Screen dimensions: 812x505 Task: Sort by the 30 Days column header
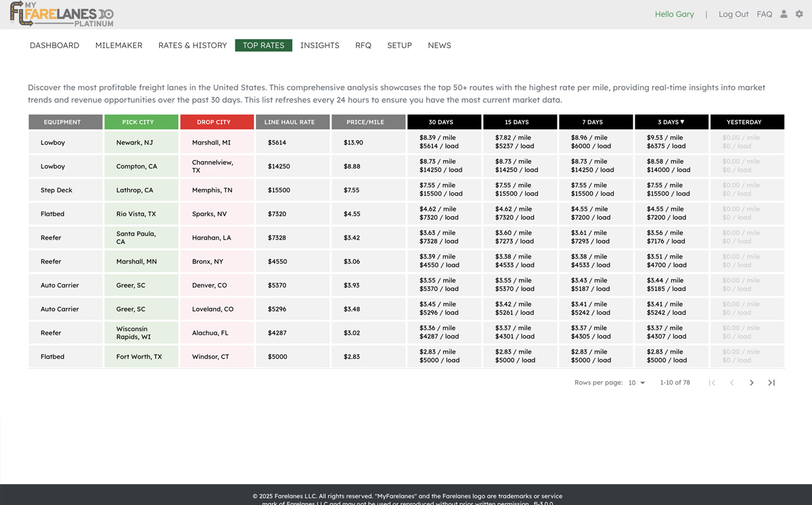click(444, 123)
